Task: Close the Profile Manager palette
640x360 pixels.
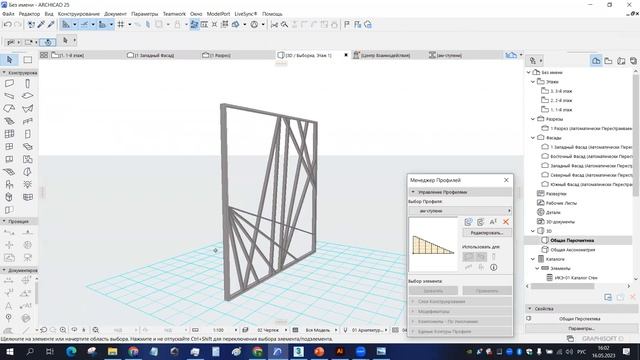Action: tap(506, 180)
